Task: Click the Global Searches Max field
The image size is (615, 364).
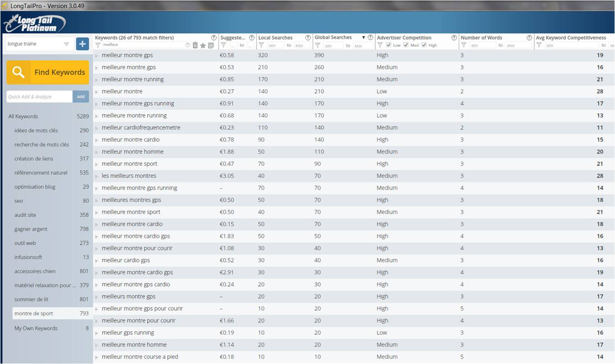Action: coord(363,45)
